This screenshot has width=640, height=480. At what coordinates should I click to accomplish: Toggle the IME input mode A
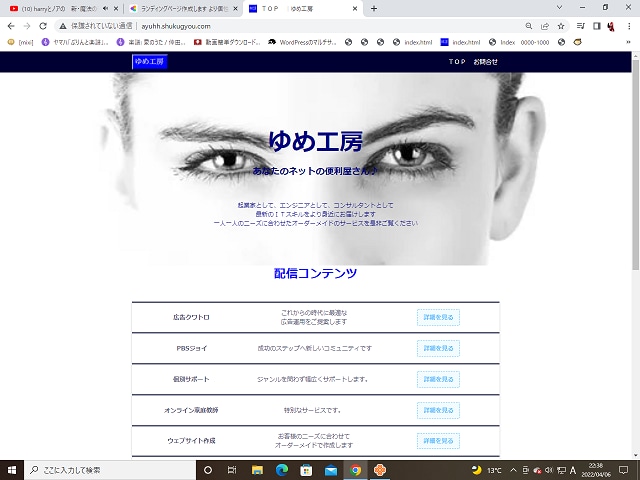click(x=573, y=470)
